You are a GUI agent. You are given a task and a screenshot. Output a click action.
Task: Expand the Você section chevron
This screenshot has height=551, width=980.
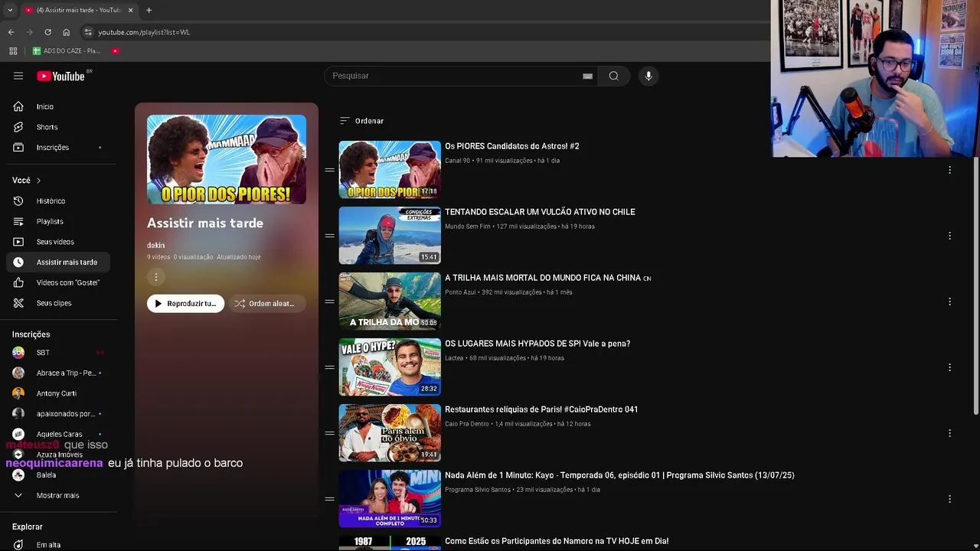click(x=38, y=181)
